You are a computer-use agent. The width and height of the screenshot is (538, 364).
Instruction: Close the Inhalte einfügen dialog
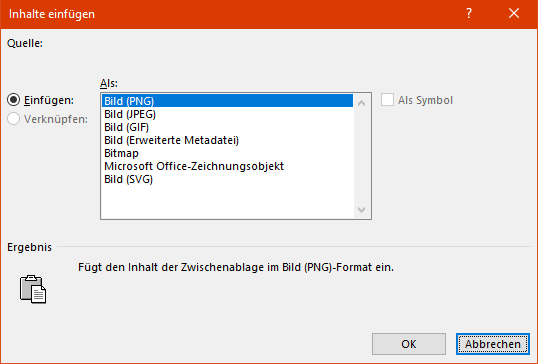click(x=514, y=14)
